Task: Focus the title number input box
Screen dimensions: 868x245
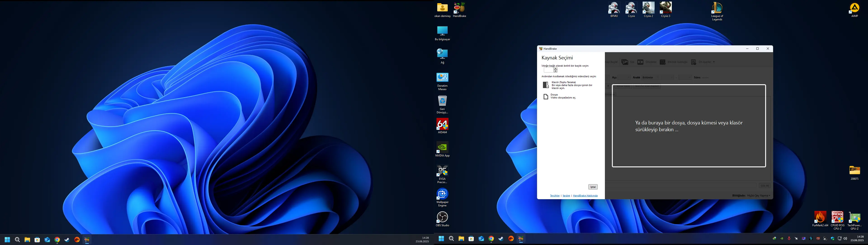Action: pyautogui.click(x=549, y=70)
